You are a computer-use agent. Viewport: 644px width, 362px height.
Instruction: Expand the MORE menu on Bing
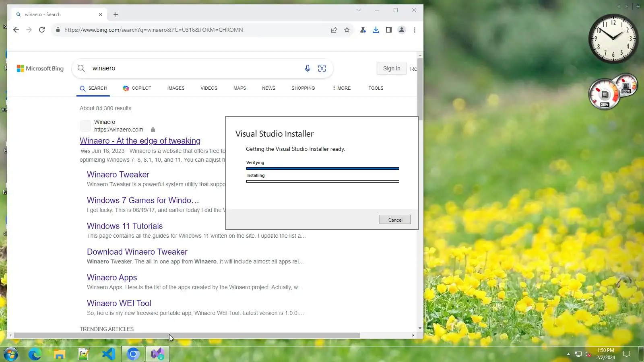342,88
